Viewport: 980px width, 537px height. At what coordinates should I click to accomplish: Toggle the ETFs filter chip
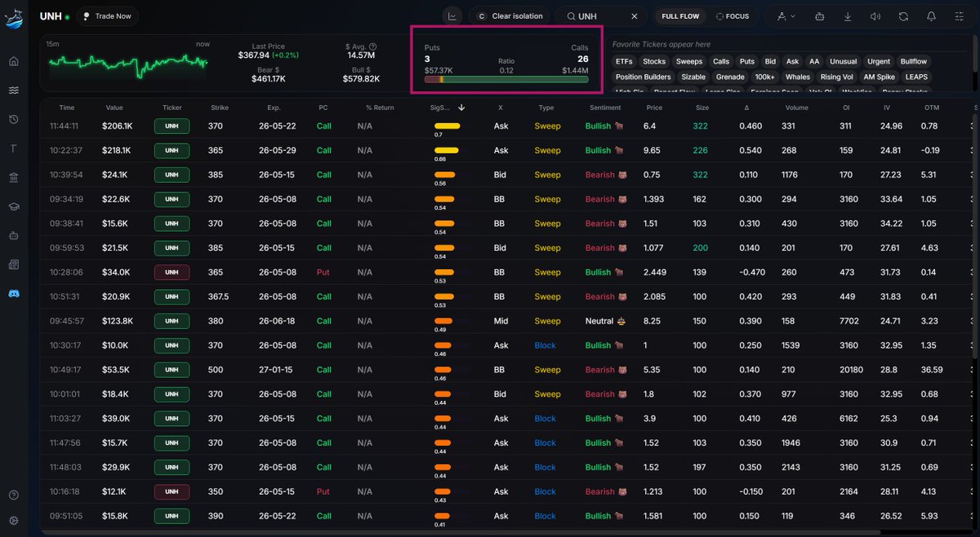click(624, 61)
